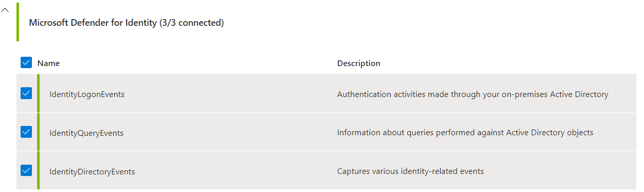Sort by the Name column header
The image size is (644, 192).
point(48,63)
